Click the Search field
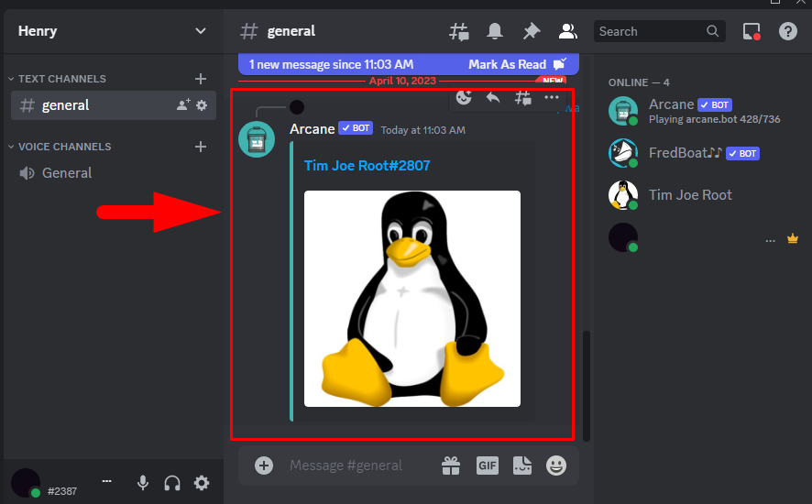The image size is (812, 504). [659, 31]
